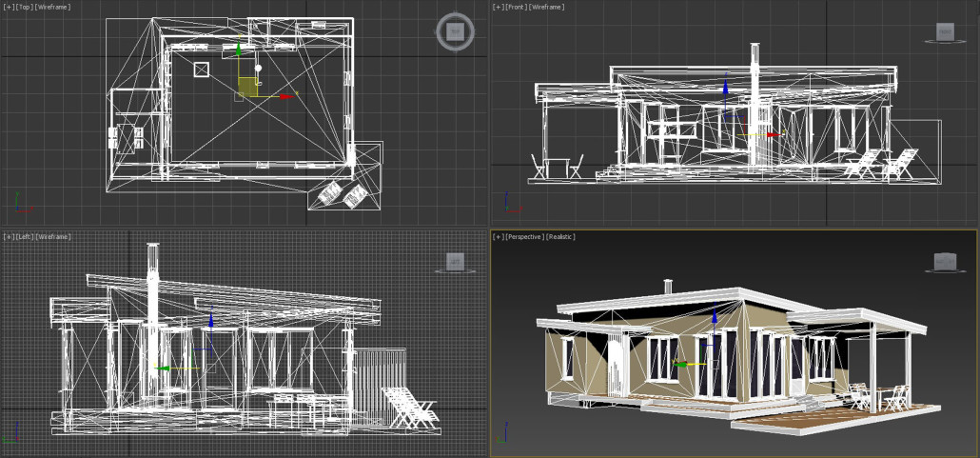980x458 pixels.
Task: Click the ViewCube in Left viewport
Action: 455,262
